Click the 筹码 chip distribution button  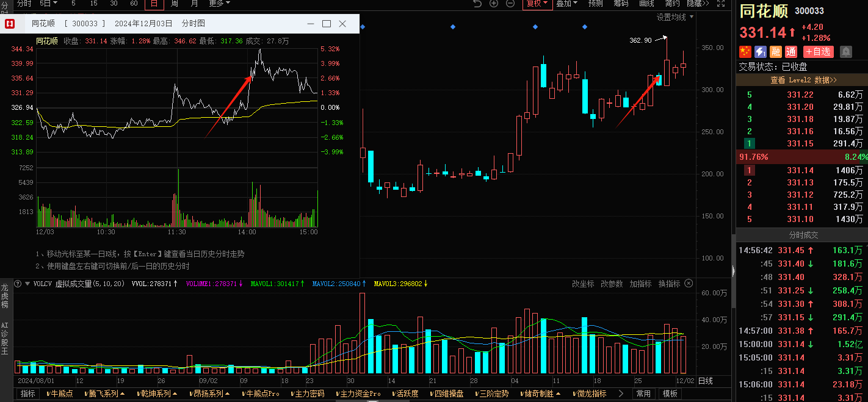621,4
